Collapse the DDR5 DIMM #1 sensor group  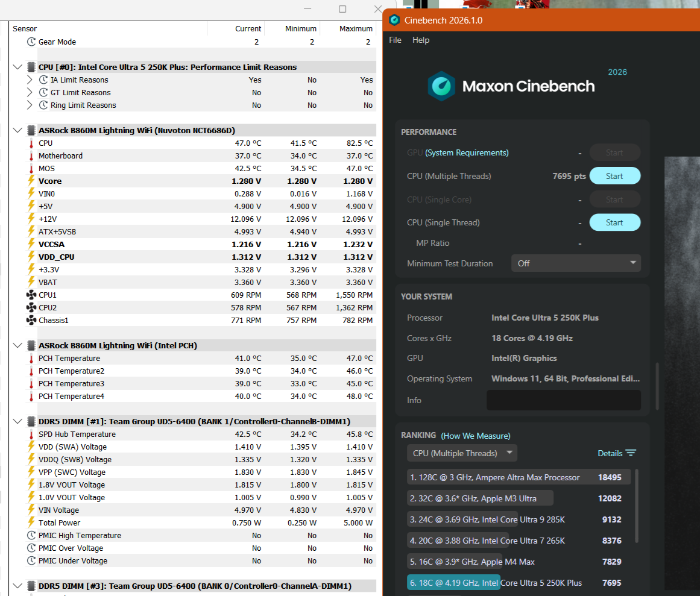[17, 422]
